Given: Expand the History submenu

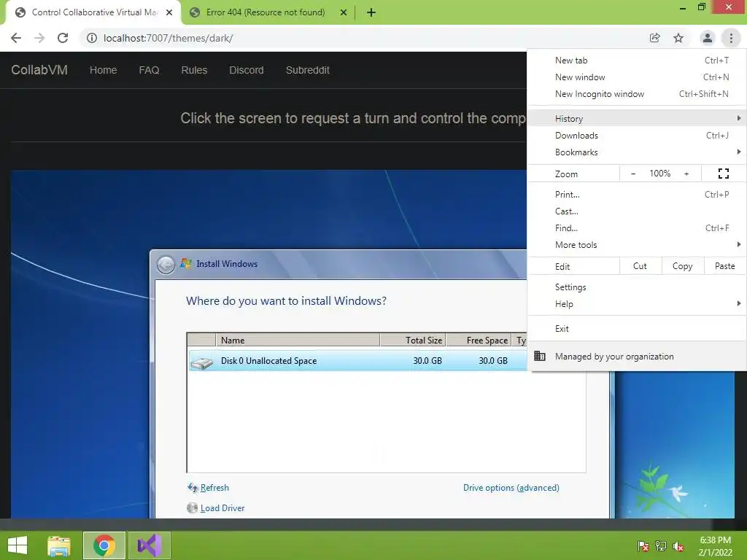Looking at the screenshot, I should point(637,118).
